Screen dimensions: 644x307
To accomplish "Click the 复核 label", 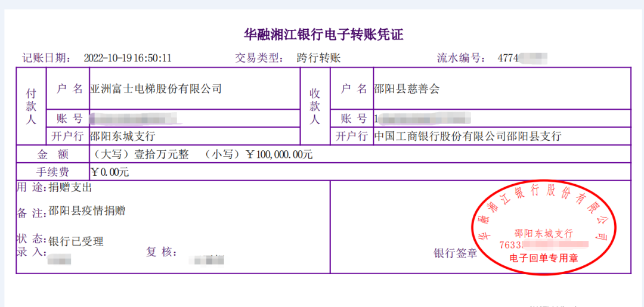I will click(162, 252).
